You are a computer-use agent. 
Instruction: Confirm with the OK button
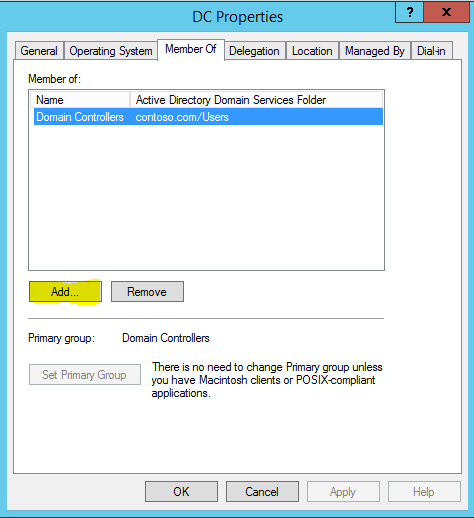click(181, 492)
